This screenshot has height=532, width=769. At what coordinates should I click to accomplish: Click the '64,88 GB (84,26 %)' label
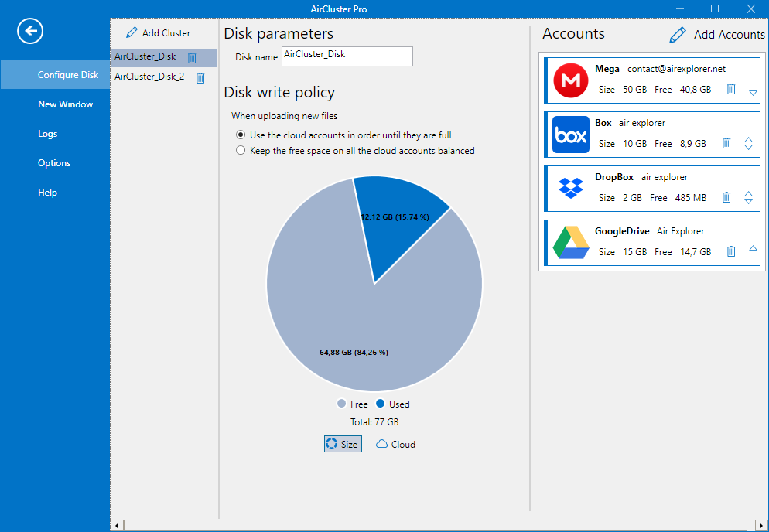click(354, 352)
